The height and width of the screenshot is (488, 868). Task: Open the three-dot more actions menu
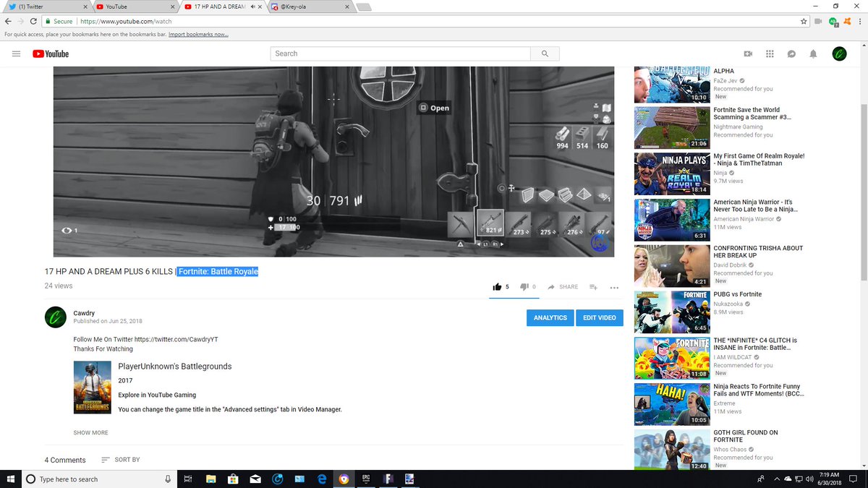click(614, 288)
